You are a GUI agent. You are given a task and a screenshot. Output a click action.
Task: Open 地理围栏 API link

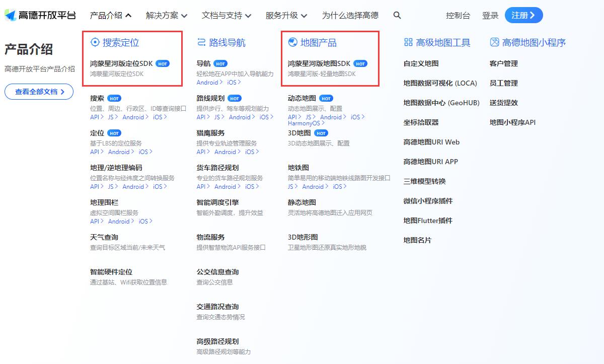coord(97,221)
